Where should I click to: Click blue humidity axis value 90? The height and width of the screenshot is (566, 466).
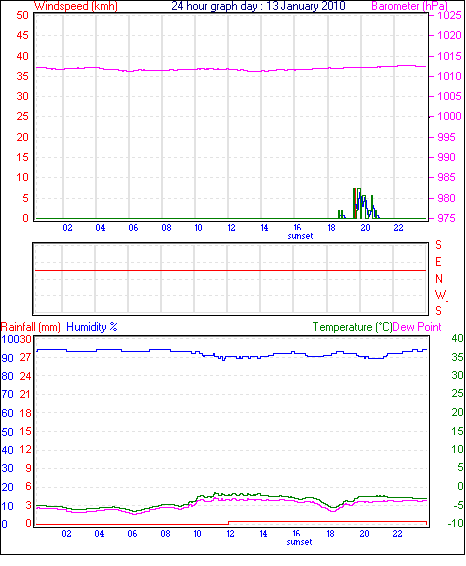point(8,358)
